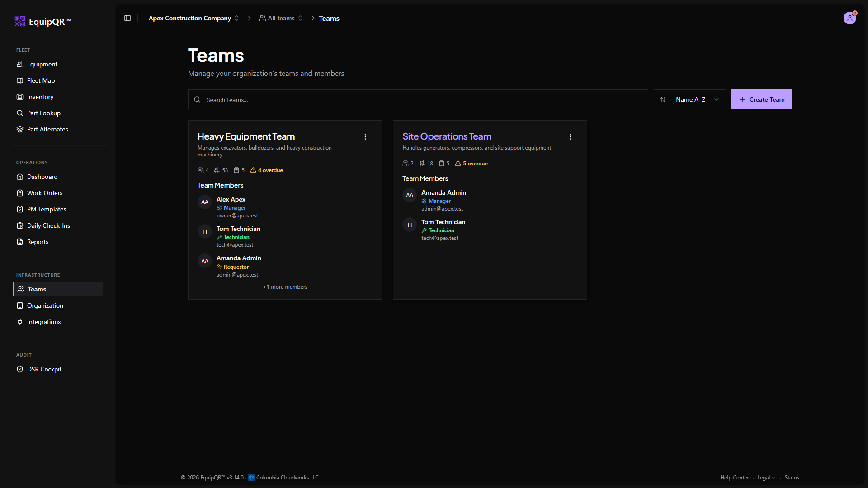Navigate to Reports section

[x=58, y=242]
